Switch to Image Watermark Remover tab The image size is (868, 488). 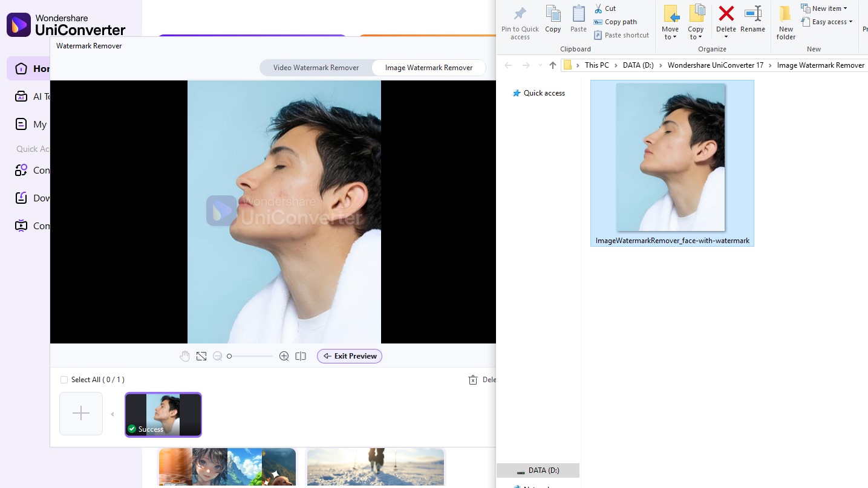(429, 68)
